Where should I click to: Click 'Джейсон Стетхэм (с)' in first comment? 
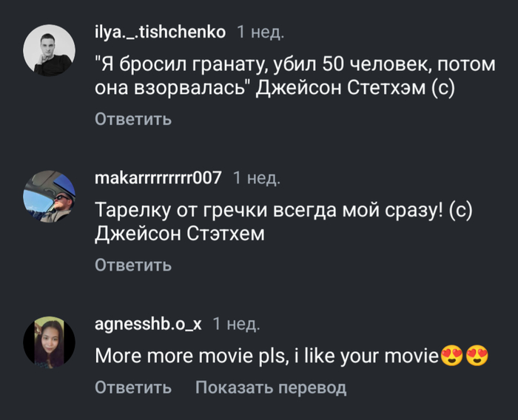pyautogui.click(x=354, y=90)
